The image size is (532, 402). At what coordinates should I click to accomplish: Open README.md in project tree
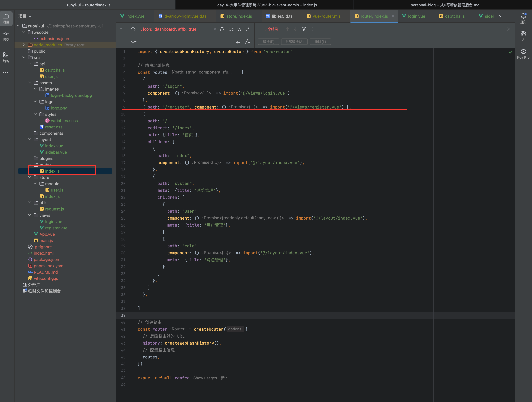pos(43,272)
